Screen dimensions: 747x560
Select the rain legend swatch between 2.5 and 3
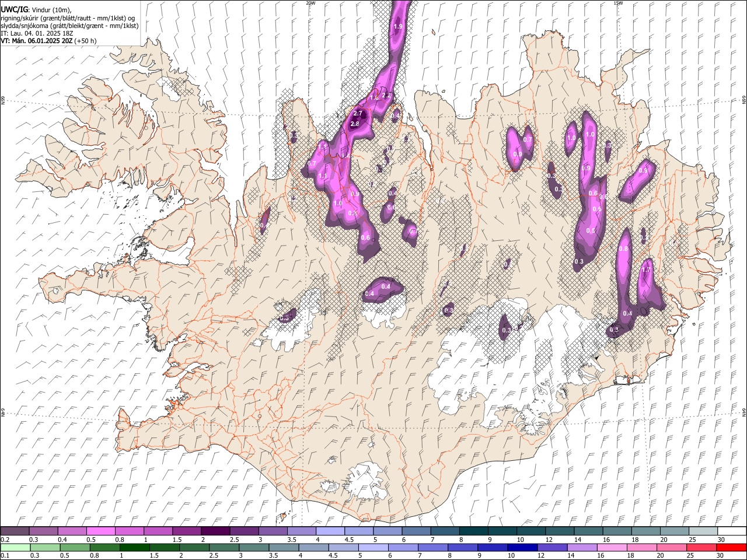coord(224,547)
